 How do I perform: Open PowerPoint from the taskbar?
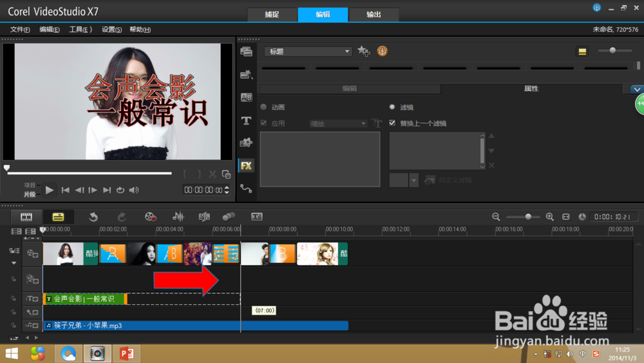tap(126, 353)
